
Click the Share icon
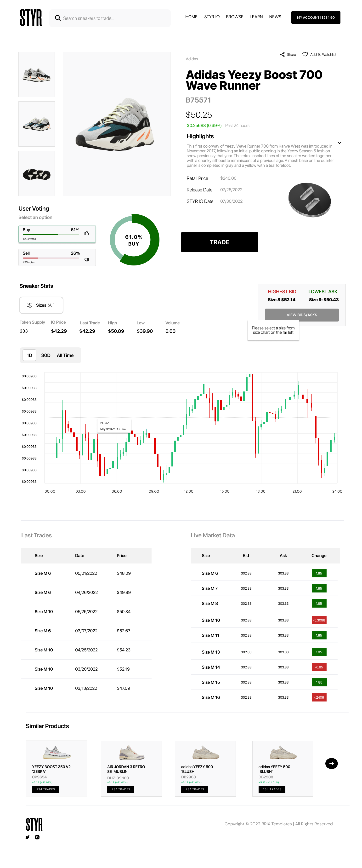[282, 55]
